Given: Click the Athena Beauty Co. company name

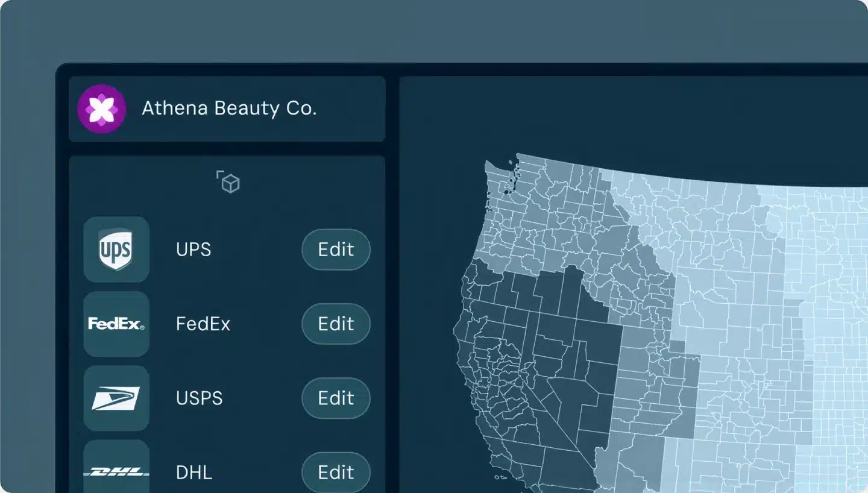Looking at the screenshot, I should click(x=229, y=108).
